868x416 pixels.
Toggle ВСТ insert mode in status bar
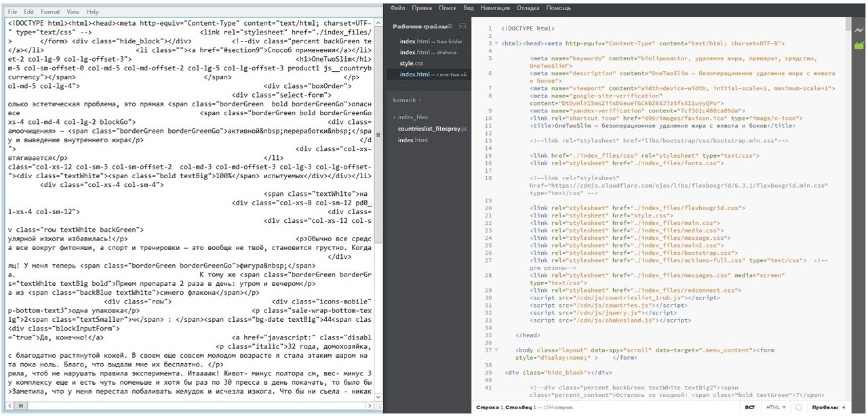750,407
